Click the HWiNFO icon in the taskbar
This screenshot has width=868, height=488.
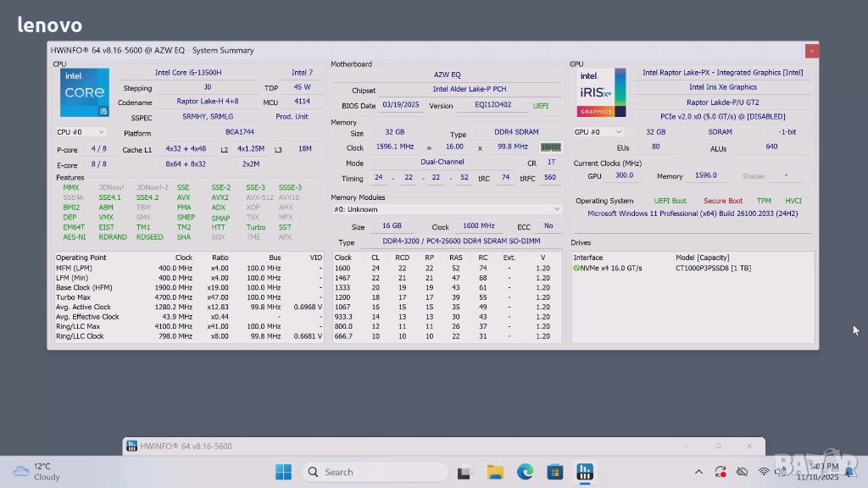tap(584, 472)
